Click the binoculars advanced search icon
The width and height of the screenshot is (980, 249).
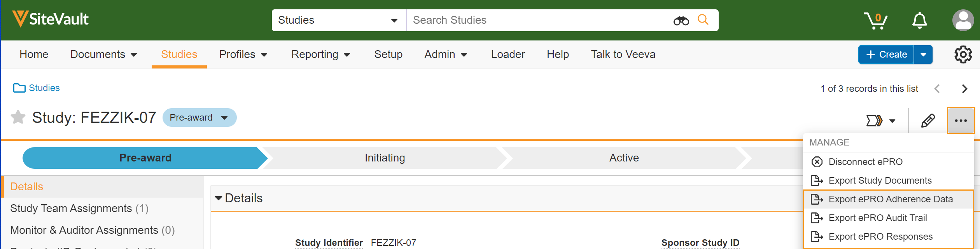click(x=681, y=21)
